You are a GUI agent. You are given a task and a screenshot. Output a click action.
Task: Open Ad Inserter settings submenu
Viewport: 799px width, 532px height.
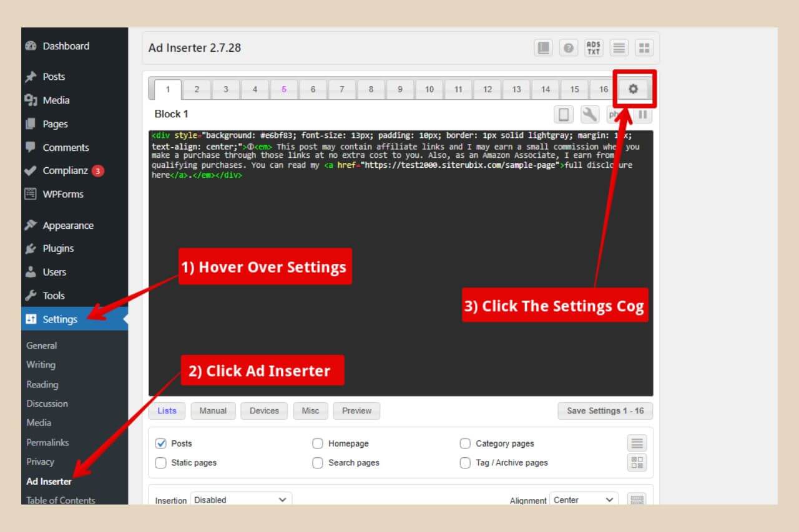tap(49, 481)
